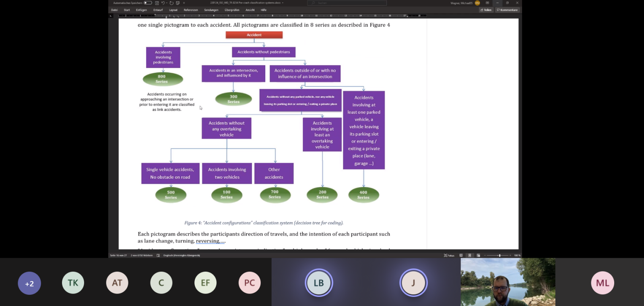The image size is (644, 306).
Task: Open the ribbon display options icon
Action: coord(487,3)
